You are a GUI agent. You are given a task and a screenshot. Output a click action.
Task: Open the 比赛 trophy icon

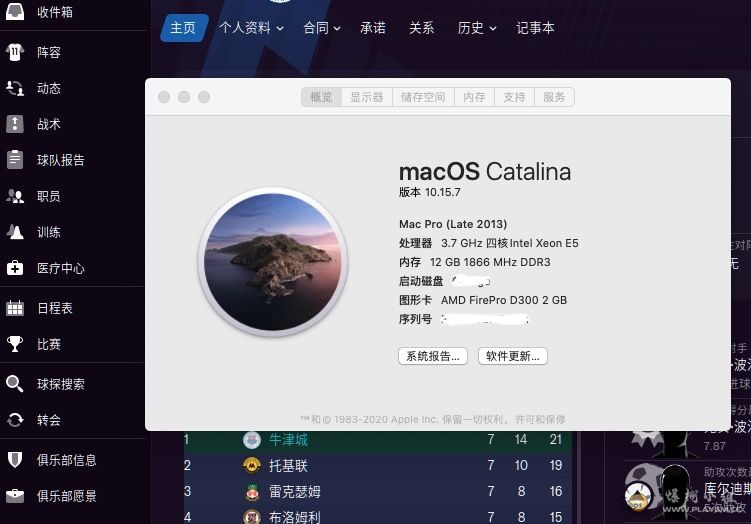pos(15,344)
